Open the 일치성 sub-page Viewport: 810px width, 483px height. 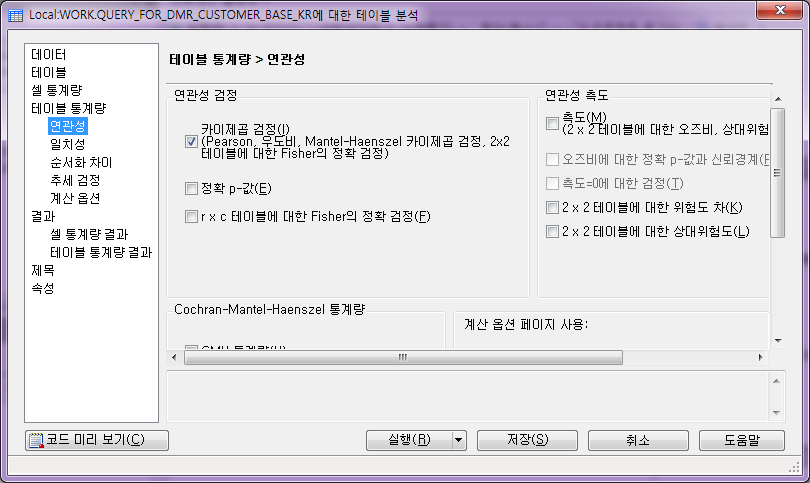68,144
